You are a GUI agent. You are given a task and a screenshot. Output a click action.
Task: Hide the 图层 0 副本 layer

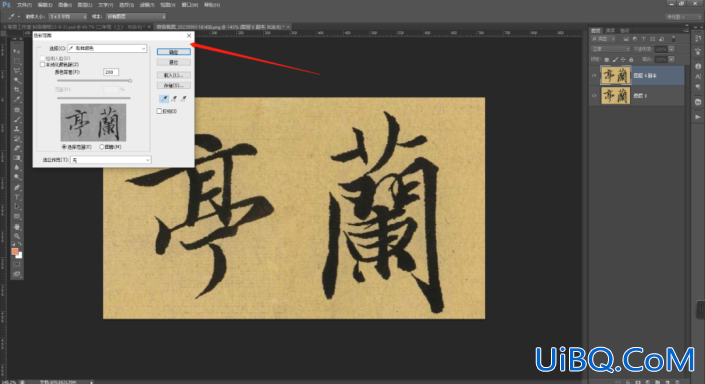coord(594,76)
